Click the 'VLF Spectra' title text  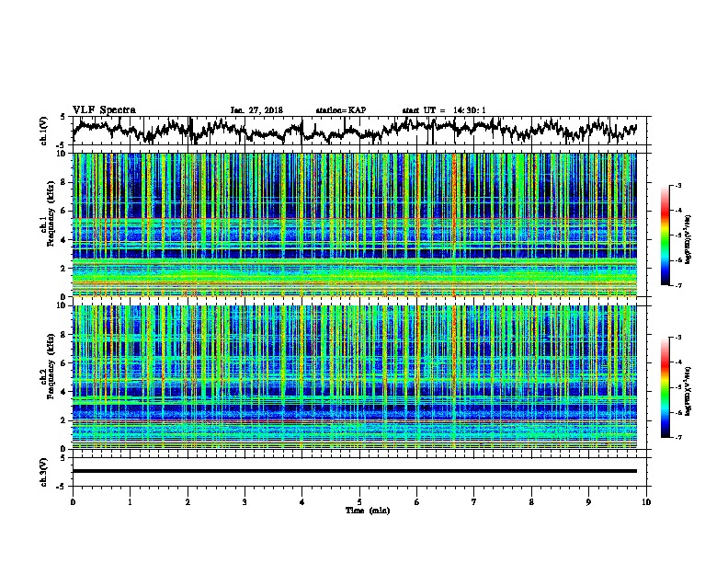click(104, 110)
